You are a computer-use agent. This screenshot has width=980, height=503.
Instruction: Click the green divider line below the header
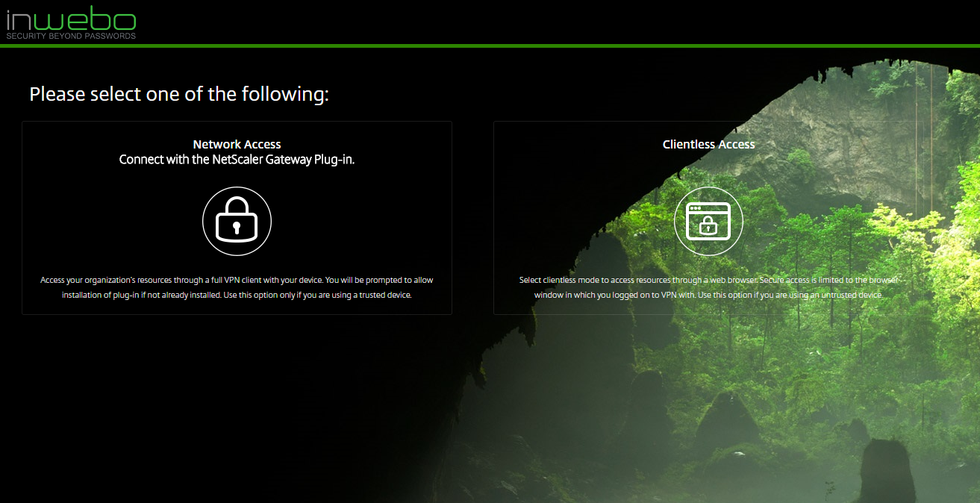(x=490, y=46)
